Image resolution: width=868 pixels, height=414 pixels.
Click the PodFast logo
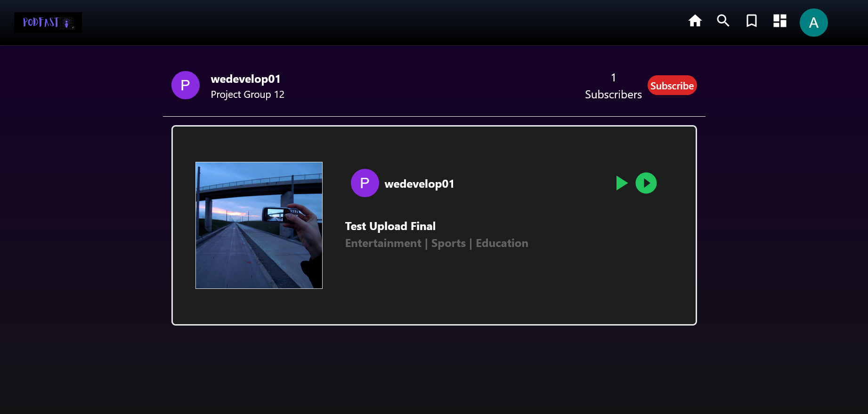pos(48,23)
